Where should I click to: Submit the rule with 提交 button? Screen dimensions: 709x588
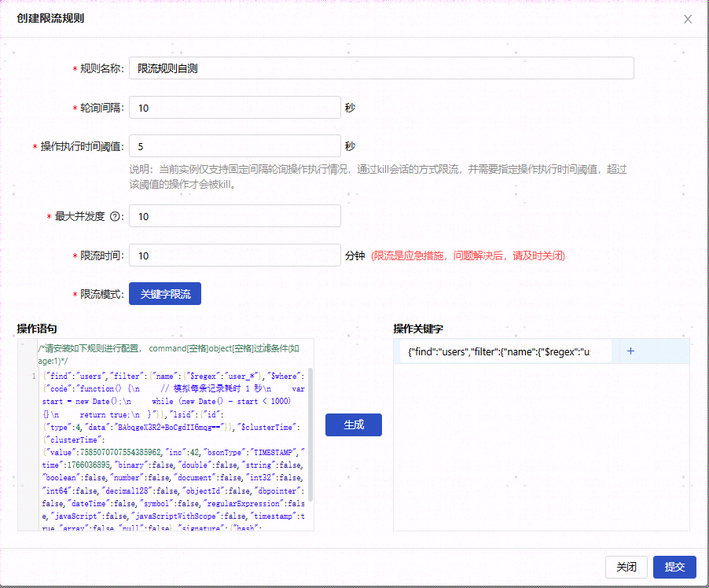pos(674,567)
